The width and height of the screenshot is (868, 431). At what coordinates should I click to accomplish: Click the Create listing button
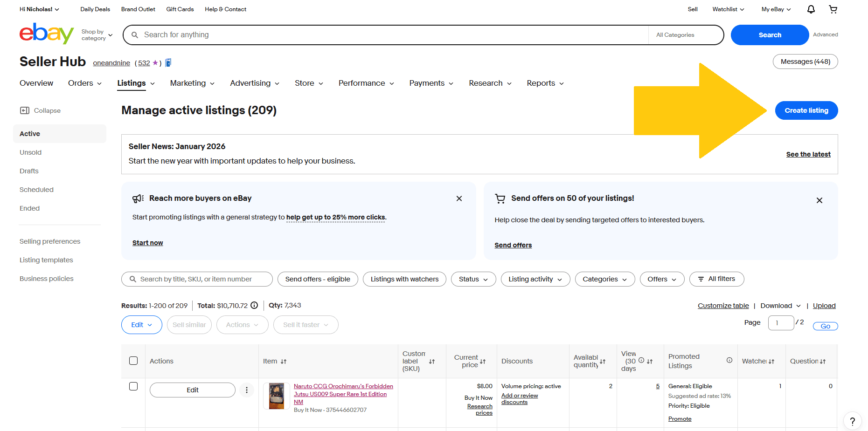(x=806, y=110)
